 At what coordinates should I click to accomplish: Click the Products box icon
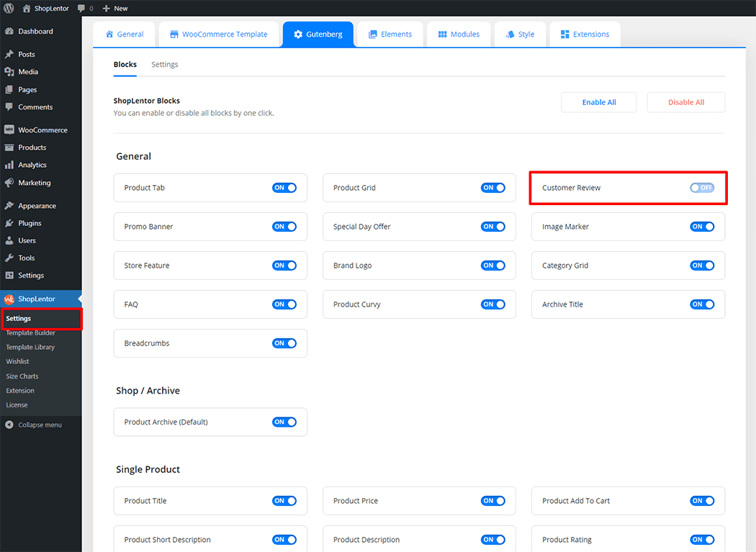pos(9,148)
